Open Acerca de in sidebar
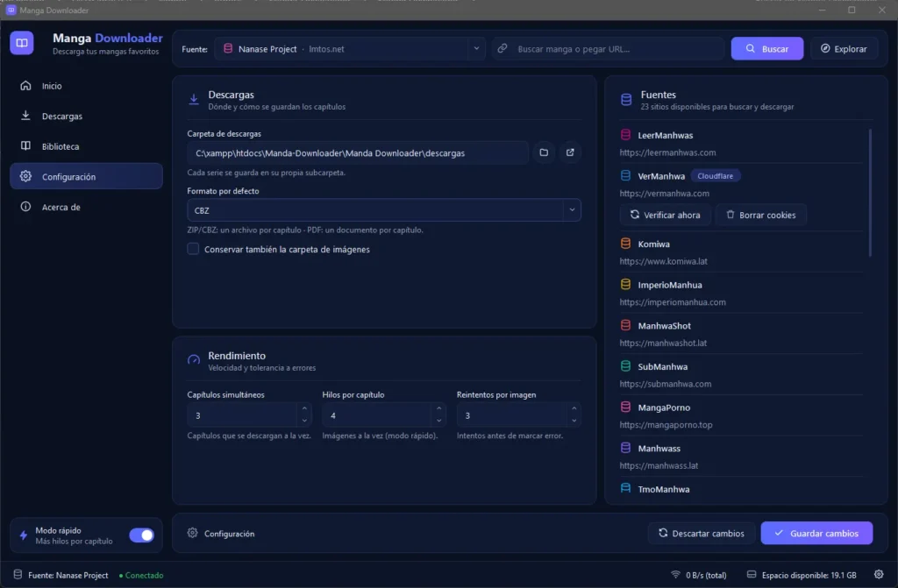 coord(86,208)
